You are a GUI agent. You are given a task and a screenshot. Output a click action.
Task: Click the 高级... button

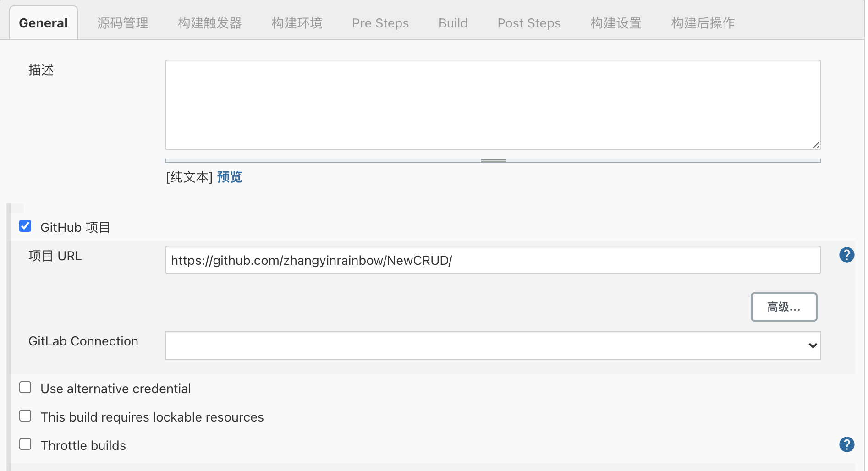[x=784, y=307]
